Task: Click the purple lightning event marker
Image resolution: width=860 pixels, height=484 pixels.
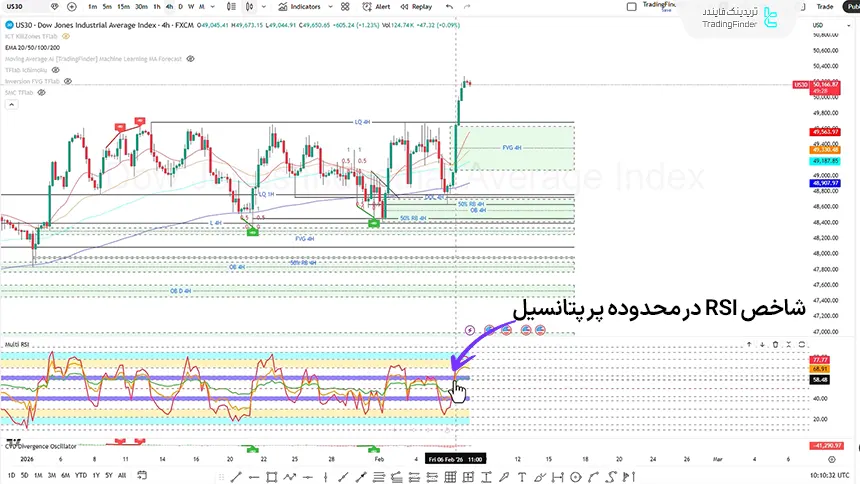Action: point(470,330)
